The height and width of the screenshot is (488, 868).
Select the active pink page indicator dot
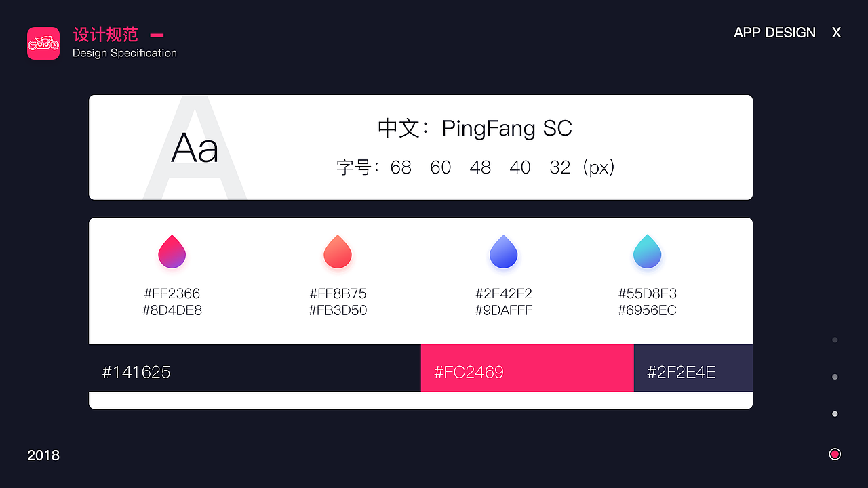click(x=835, y=454)
